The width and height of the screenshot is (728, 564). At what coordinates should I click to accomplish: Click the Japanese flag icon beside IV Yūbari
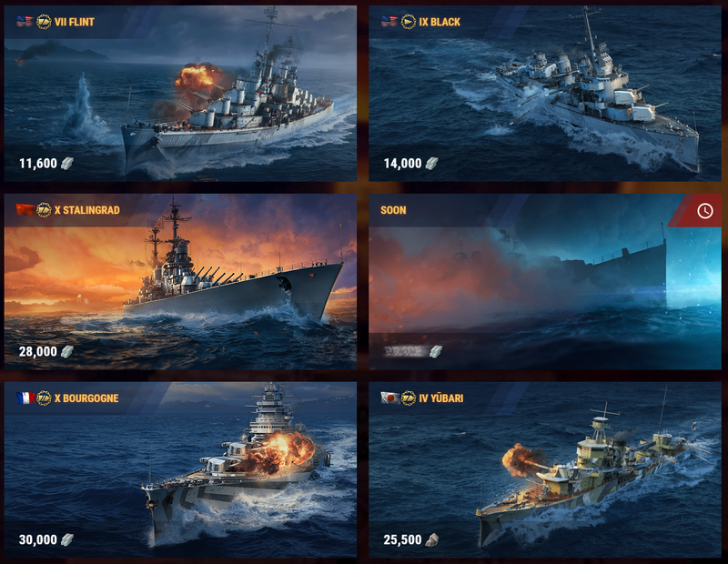[x=390, y=398]
